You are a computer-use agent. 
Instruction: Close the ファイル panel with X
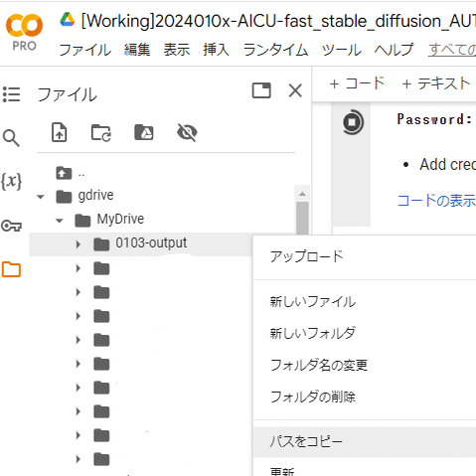coord(295,90)
